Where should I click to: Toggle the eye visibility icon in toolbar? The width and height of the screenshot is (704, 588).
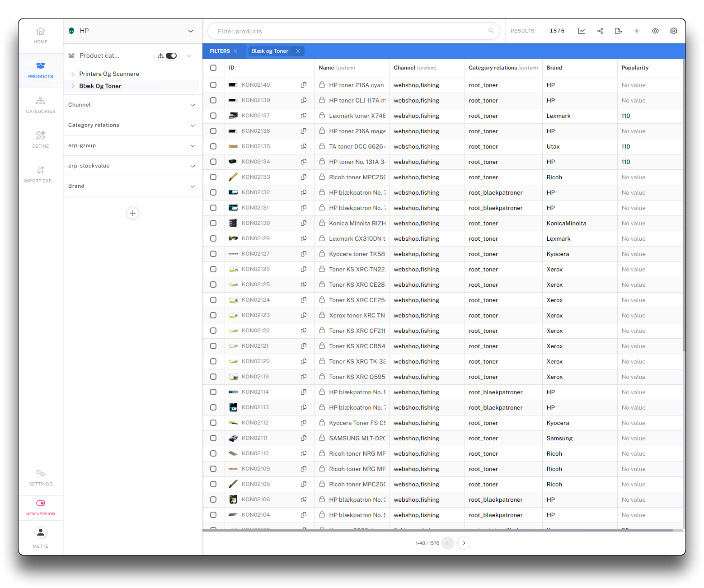[655, 31]
